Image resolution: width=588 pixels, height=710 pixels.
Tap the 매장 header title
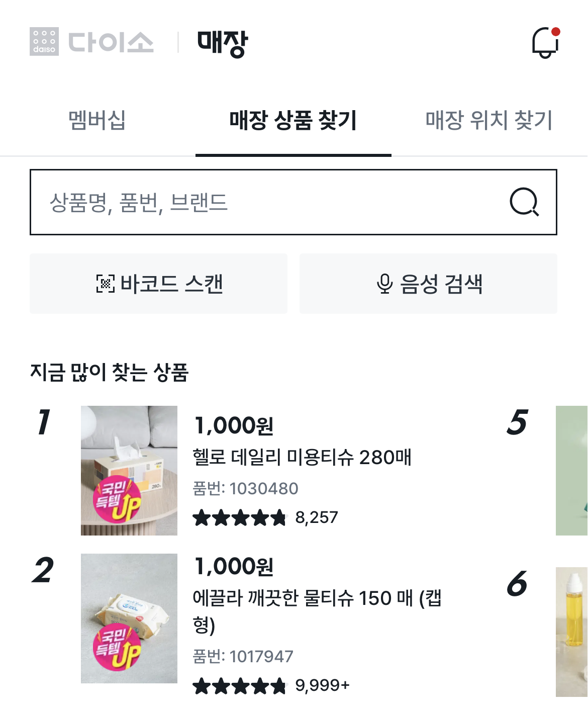223,42
